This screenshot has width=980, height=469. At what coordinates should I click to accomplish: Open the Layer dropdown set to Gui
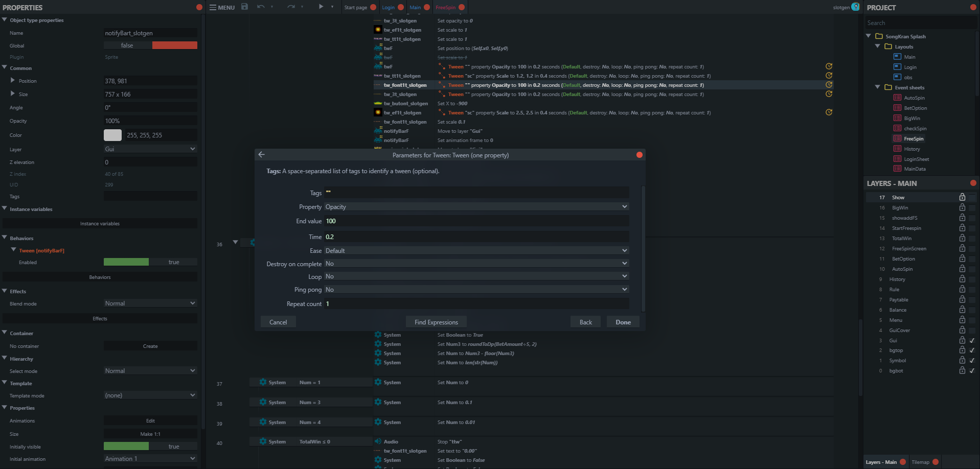150,149
